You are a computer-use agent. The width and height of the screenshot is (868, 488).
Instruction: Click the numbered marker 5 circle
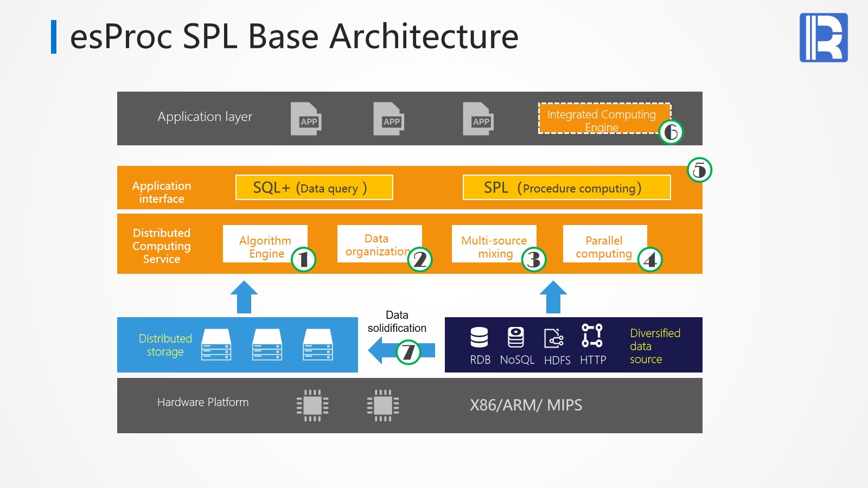point(699,170)
